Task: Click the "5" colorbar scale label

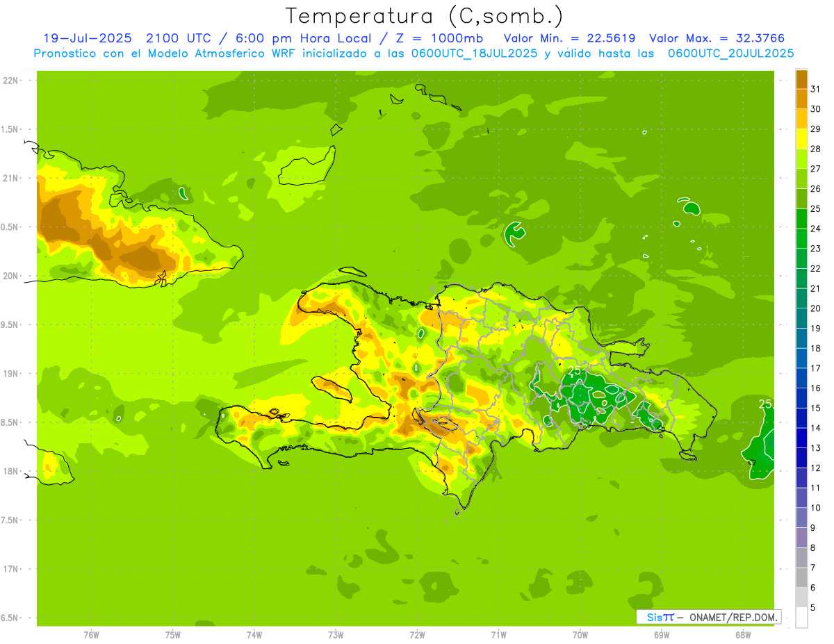Action: point(814,608)
